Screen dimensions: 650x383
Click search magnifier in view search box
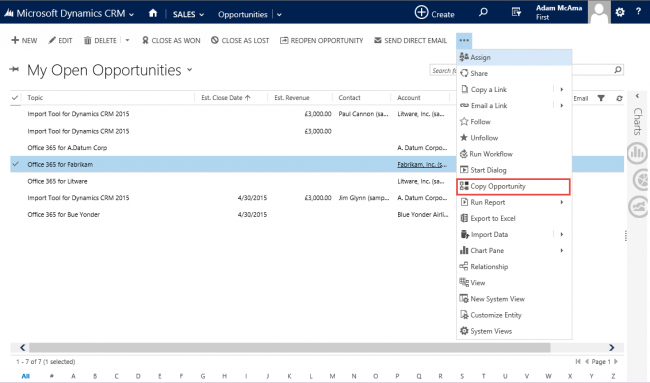(x=618, y=70)
